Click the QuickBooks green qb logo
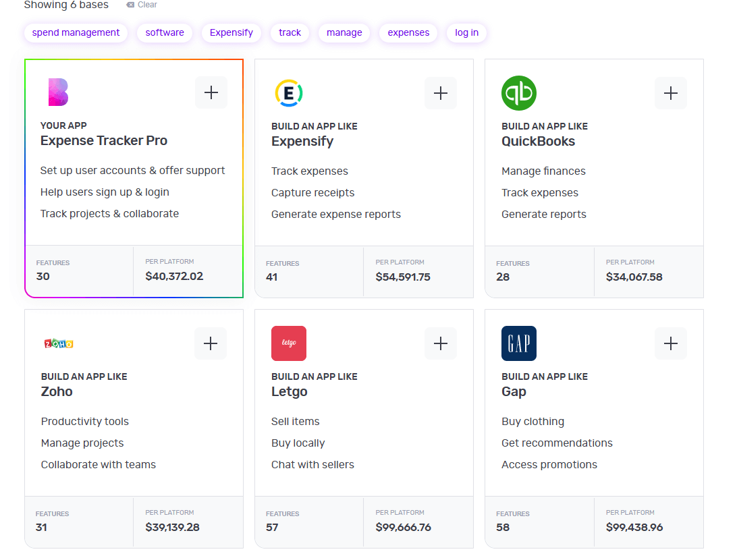The height and width of the screenshot is (560, 737). [519, 93]
